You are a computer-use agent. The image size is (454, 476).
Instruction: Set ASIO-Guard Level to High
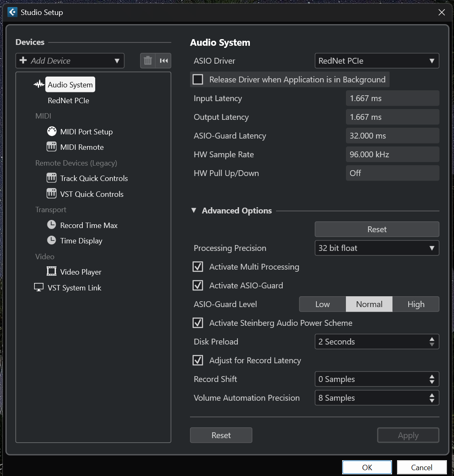coord(416,304)
